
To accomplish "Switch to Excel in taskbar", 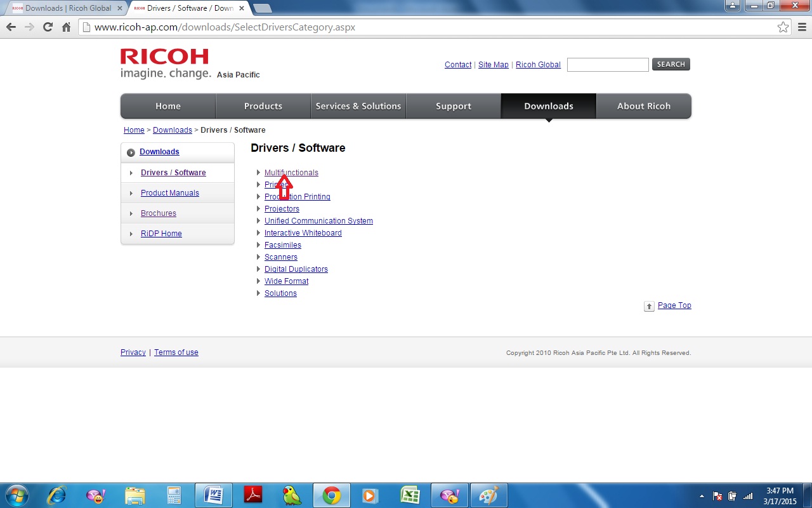I will coord(410,495).
